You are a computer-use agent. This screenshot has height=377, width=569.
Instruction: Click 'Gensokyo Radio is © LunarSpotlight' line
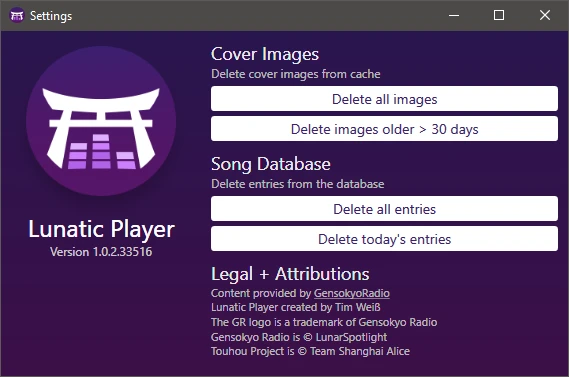299,337
